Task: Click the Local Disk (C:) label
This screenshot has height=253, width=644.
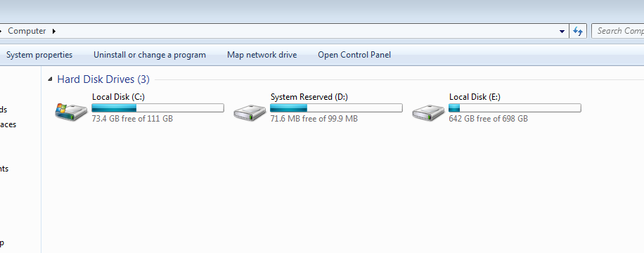Action: 118,97
